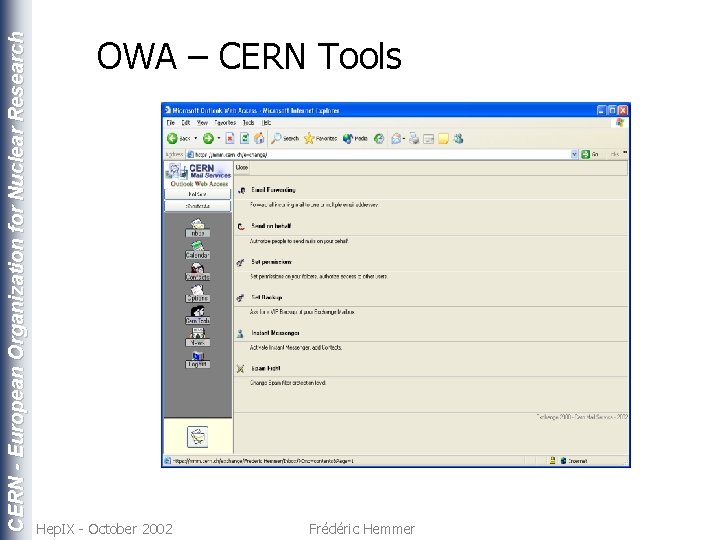Open the Spam Fight link
Viewport: 720px width, 540px height.
(x=266, y=368)
